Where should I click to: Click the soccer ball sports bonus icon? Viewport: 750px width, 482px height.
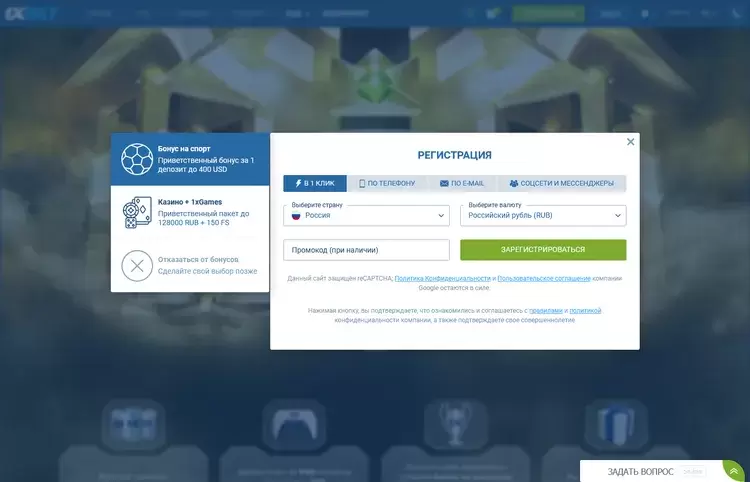click(x=136, y=159)
